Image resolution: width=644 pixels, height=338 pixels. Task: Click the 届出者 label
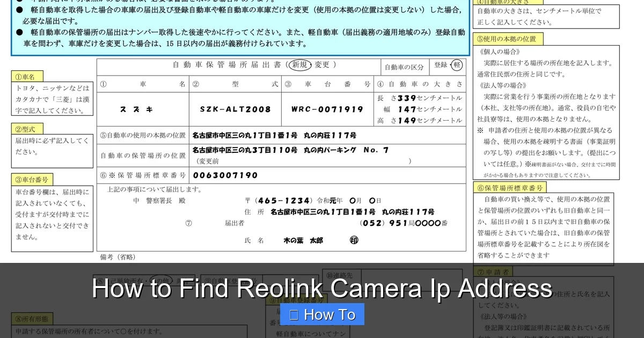click(x=235, y=223)
